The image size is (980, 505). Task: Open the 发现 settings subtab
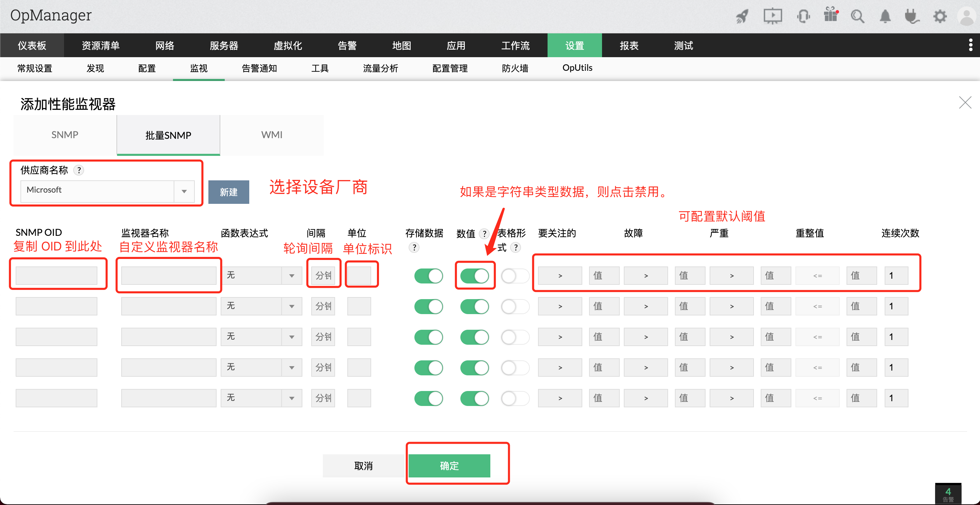(x=95, y=68)
